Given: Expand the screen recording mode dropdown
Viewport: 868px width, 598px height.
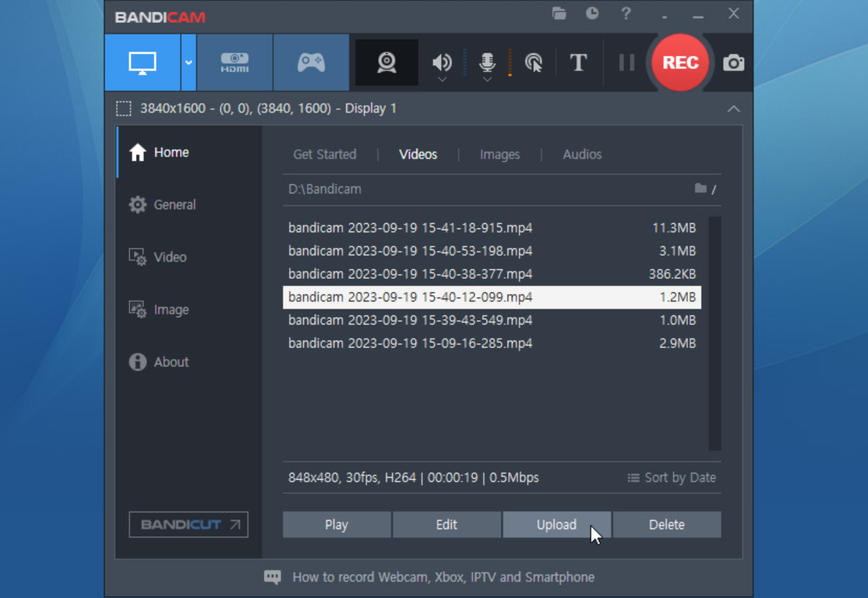Looking at the screenshot, I should [x=188, y=62].
